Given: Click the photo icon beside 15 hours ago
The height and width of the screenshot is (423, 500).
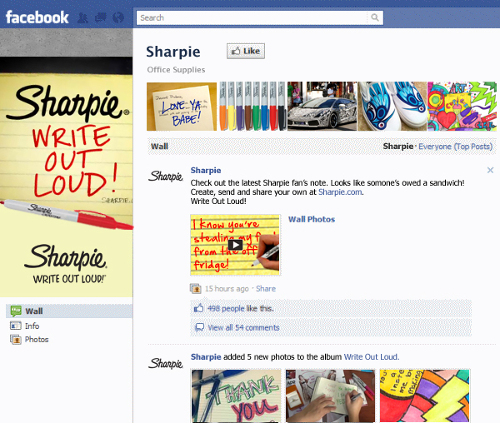Looking at the screenshot, I should pos(195,288).
